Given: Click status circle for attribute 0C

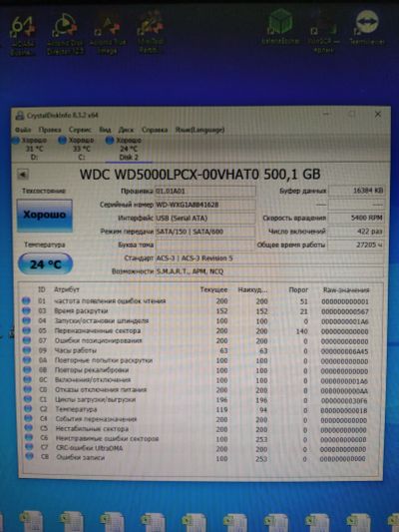Looking at the screenshot, I should point(28,379).
